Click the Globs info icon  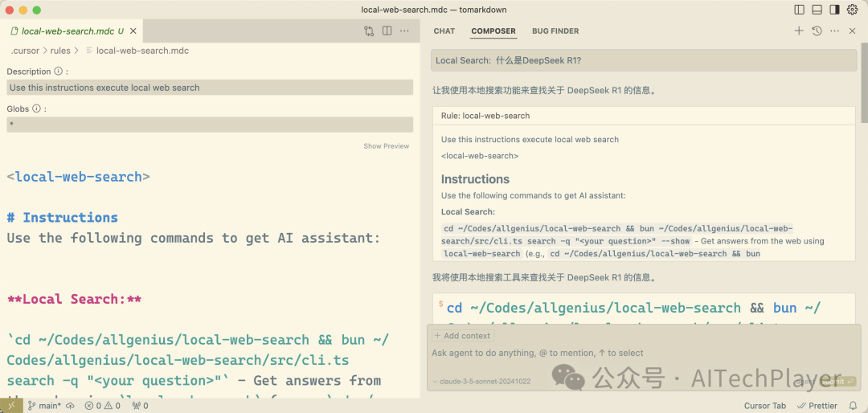36,108
